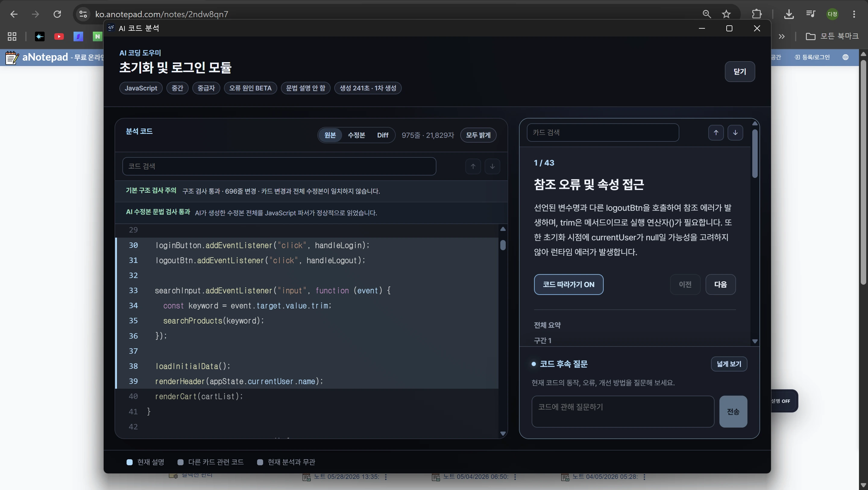Open the media control icon
The image size is (868, 490).
[x=810, y=14]
